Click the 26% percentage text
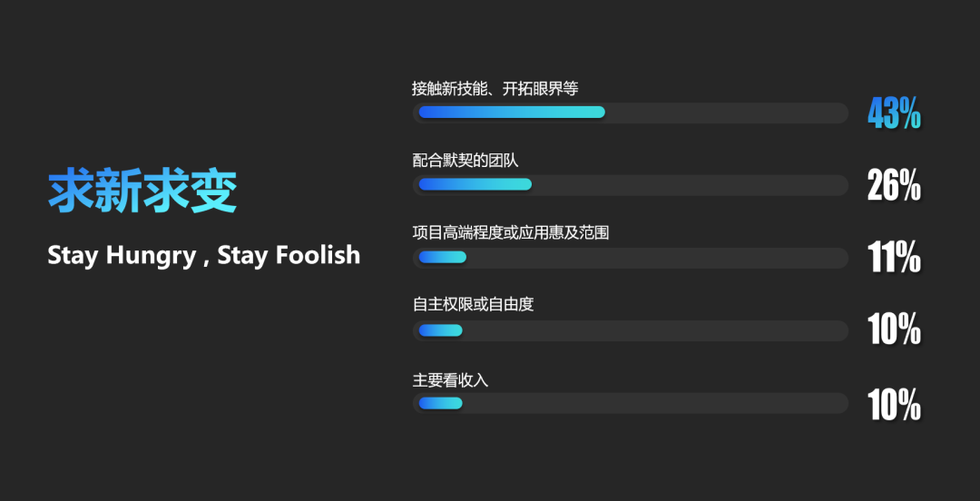Viewport: 980px width, 501px height. tap(894, 186)
